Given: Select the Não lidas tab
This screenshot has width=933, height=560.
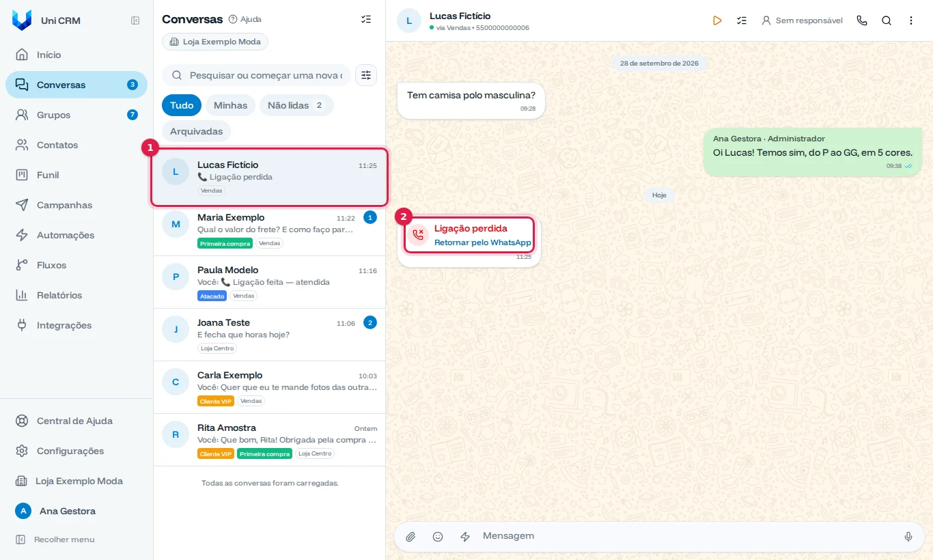Looking at the screenshot, I should 296,105.
